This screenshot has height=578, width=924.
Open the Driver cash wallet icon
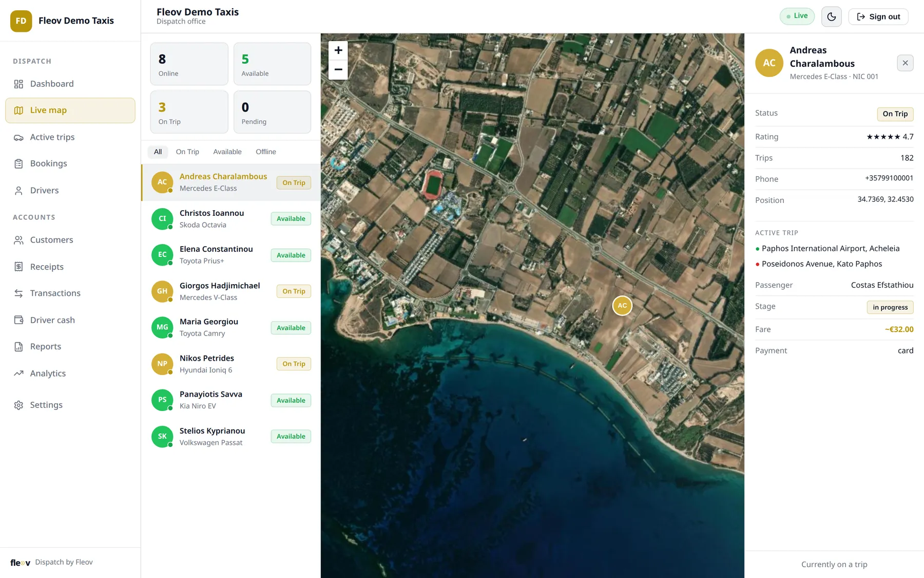tap(18, 320)
